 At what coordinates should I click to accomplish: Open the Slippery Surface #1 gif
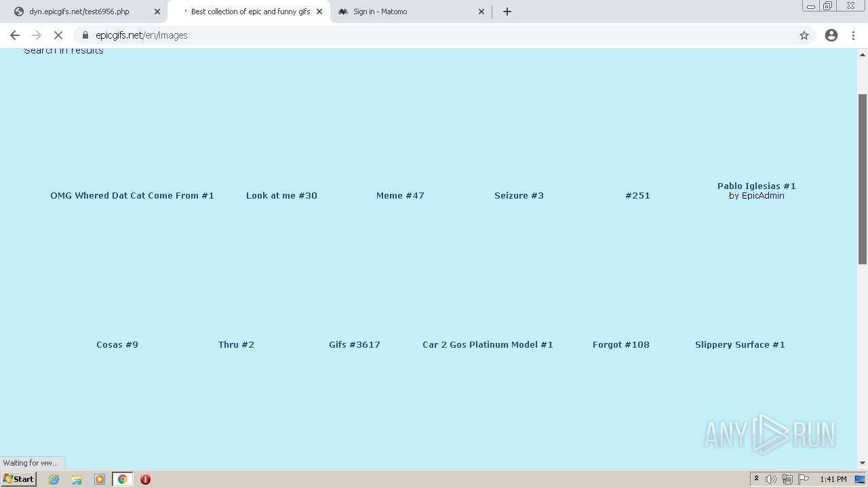(x=740, y=344)
